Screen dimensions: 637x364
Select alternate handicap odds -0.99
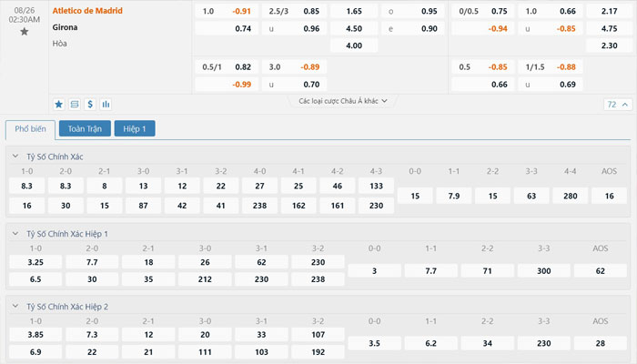[227, 84]
